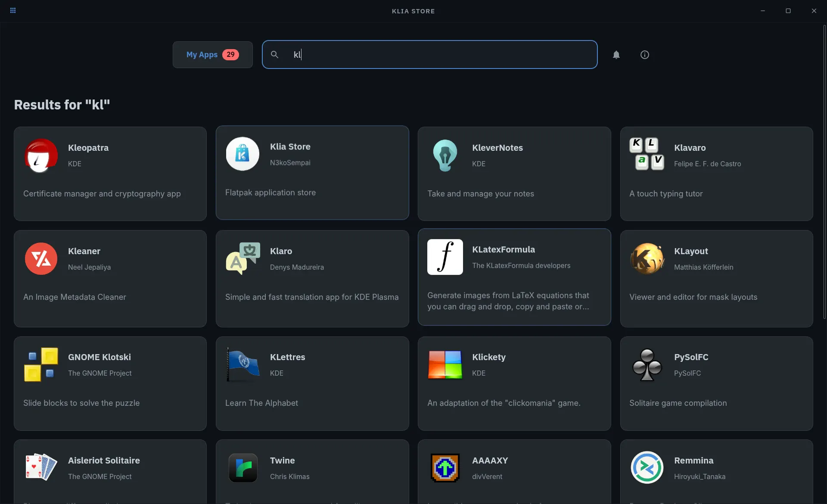The image size is (827, 504).
Task: Click the search magnifier icon
Action: (x=274, y=55)
